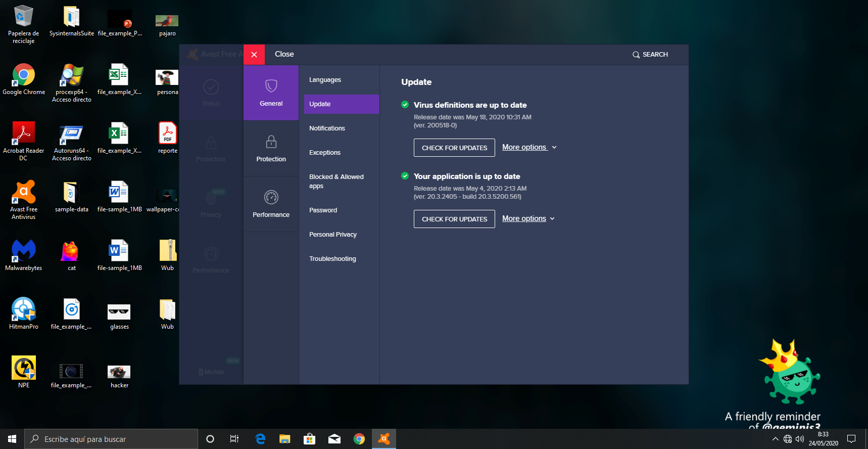Close the Avast settings panel
Image resolution: width=868 pixels, height=449 pixels.
(254, 55)
